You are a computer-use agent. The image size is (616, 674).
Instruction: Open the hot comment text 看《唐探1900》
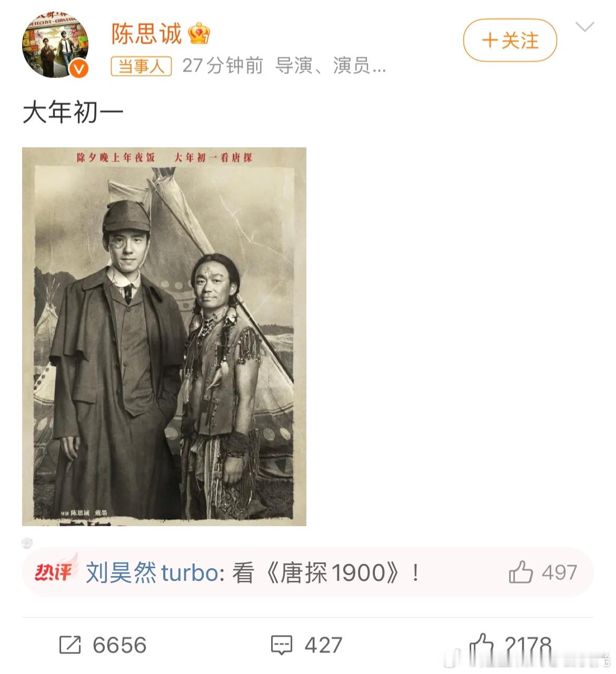pos(325,572)
